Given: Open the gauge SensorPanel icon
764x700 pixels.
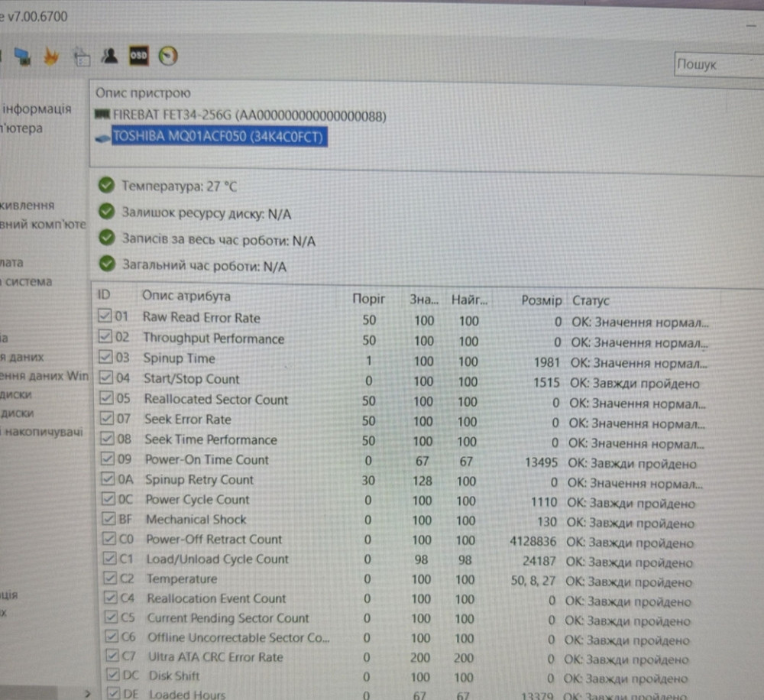Looking at the screenshot, I should coord(168,56).
